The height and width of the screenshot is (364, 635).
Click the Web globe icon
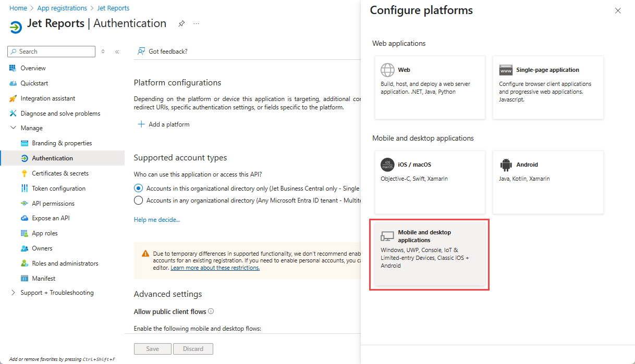387,70
